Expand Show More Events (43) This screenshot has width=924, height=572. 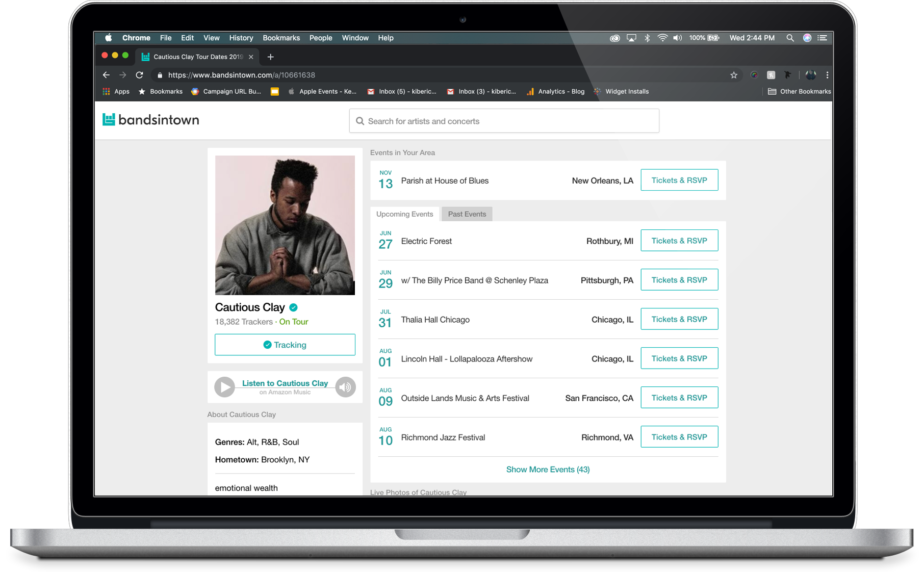(x=548, y=470)
